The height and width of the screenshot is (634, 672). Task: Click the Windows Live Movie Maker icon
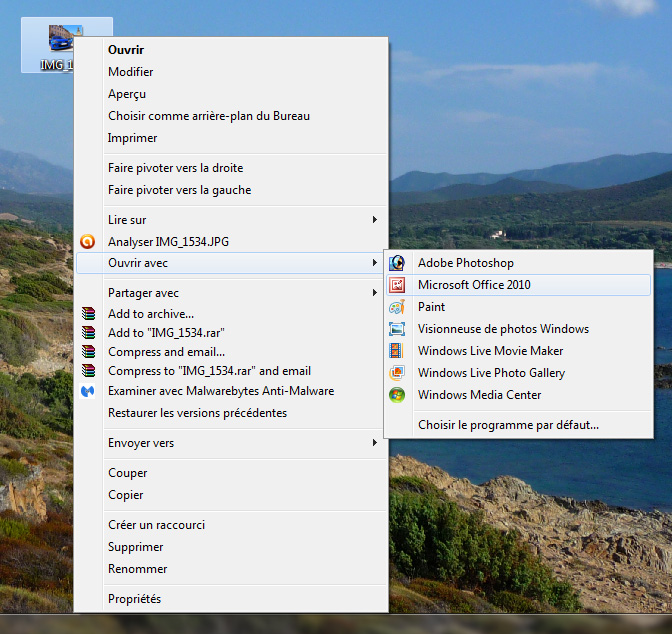397,351
